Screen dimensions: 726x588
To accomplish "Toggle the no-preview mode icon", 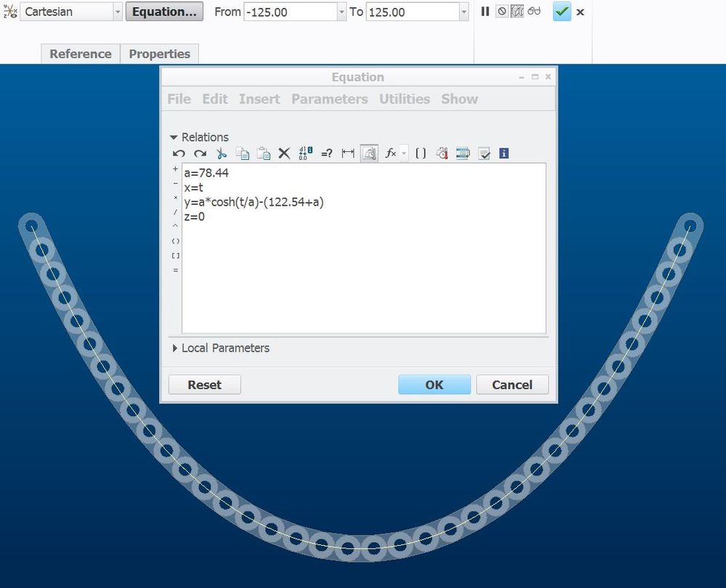I will [x=501, y=12].
